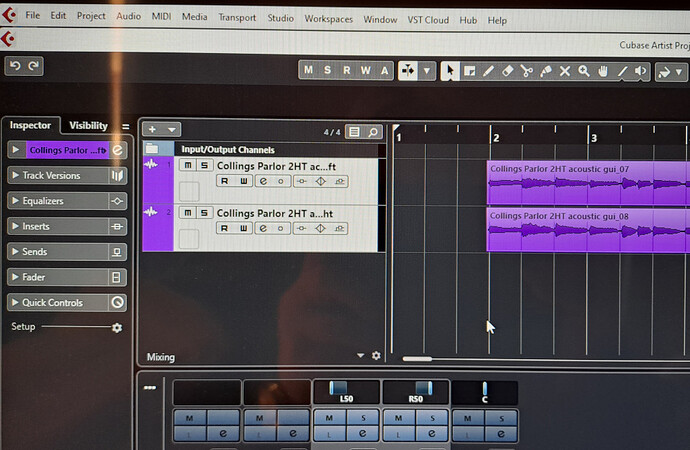The width and height of the screenshot is (690, 450).
Task: Open Edit Channel Settings on track 2
Action: [x=263, y=228]
